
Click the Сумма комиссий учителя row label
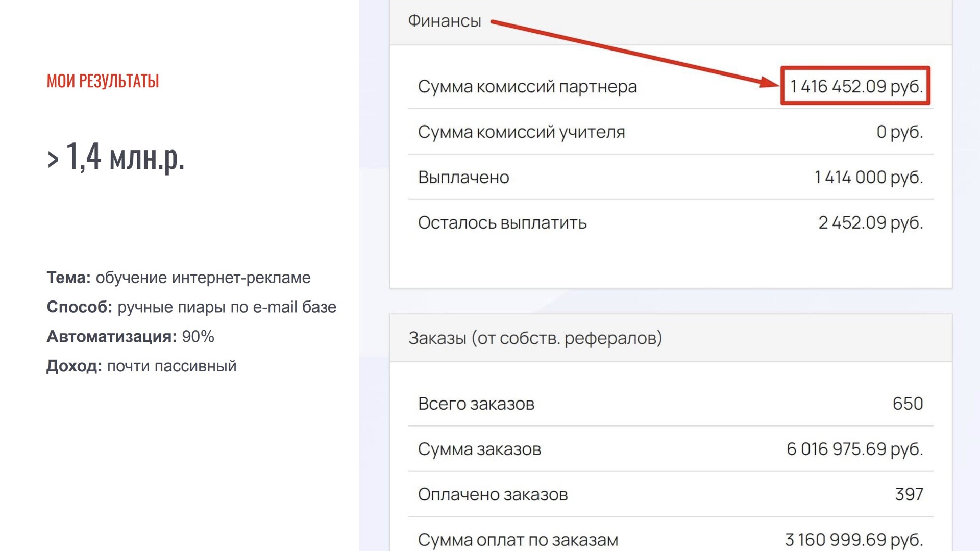(521, 132)
